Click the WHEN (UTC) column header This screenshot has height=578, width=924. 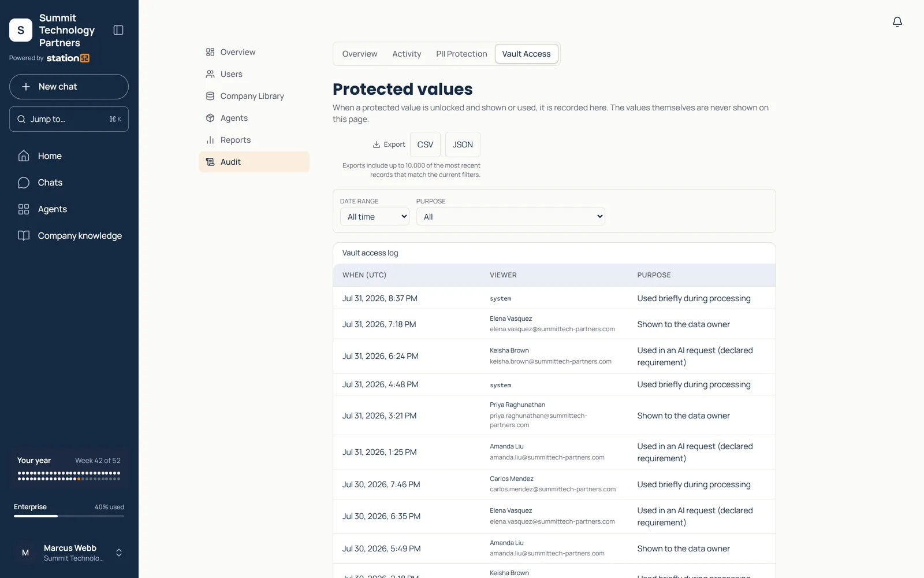pos(364,275)
